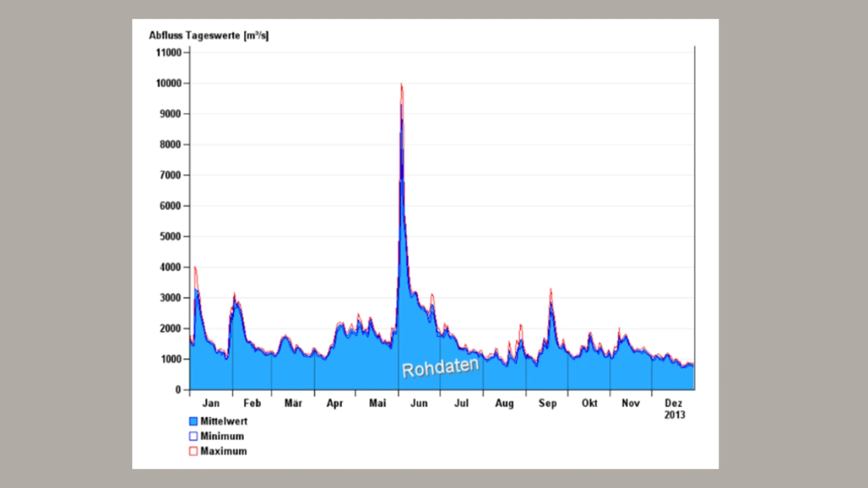
Task: Click the red Maximum legend box
Action: 193,451
